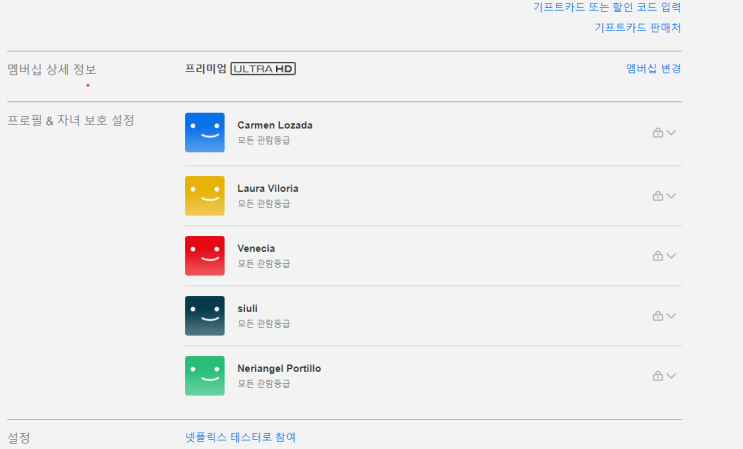
Task: Click the lock icon for Laura Viloria
Action: pyautogui.click(x=658, y=196)
